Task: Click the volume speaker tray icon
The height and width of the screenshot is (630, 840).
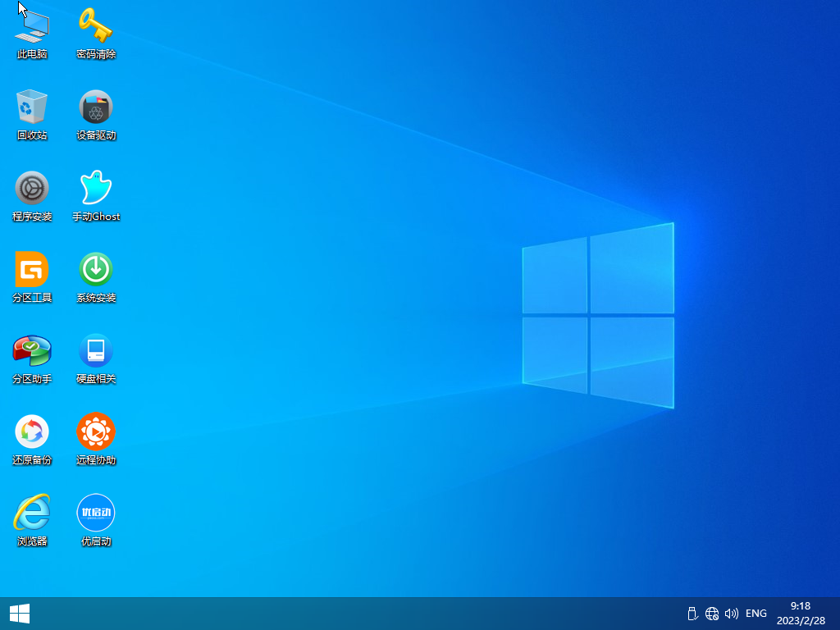Action: click(731, 614)
